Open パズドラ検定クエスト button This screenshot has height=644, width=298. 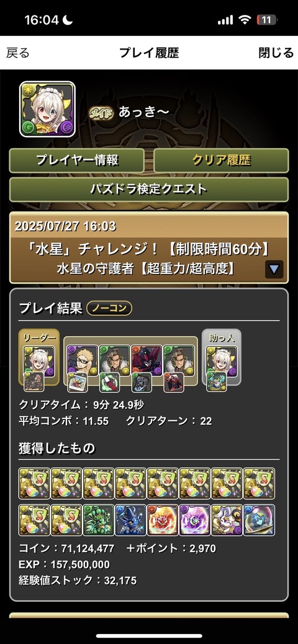point(149,189)
